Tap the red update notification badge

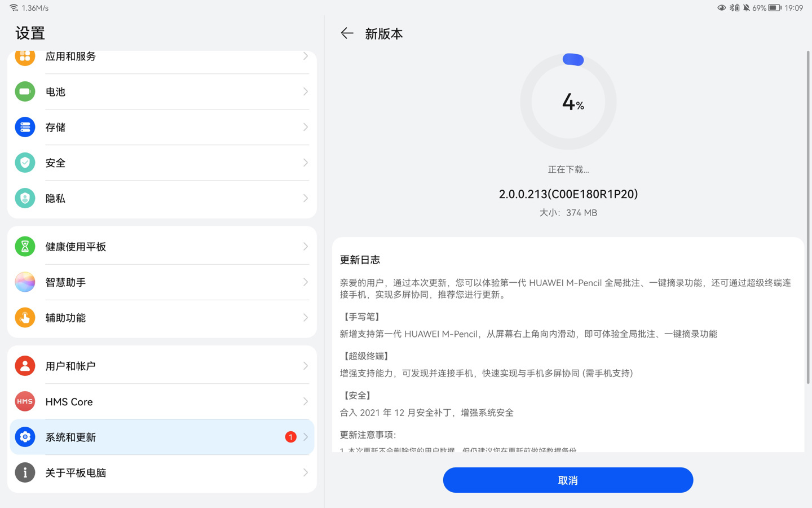pyautogui.click(x=290, y=437)
